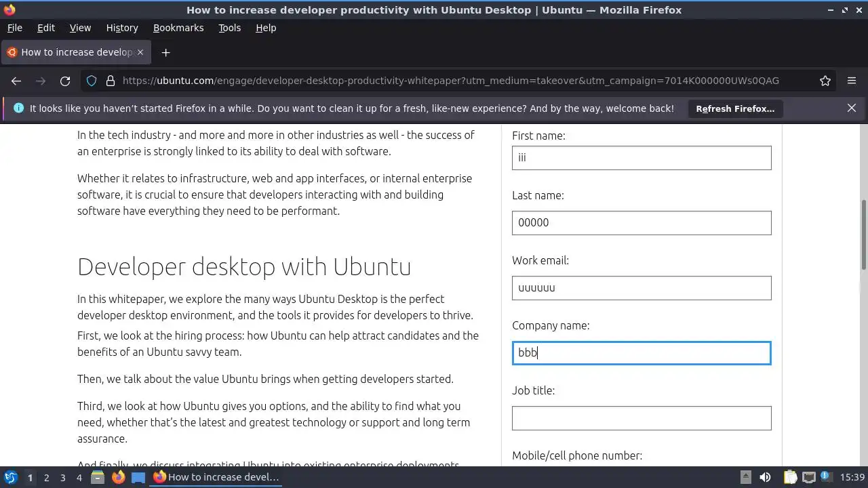Open the update notifier tray icon
The width and height of the screenshot is (868, 488).
(826, 477)
